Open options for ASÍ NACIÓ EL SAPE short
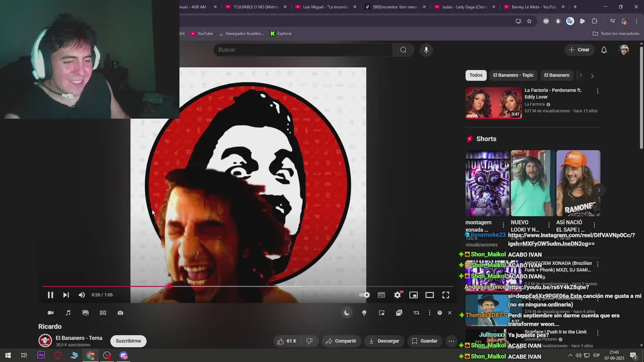This screenshot has height=362, width=644. point(594,225)
